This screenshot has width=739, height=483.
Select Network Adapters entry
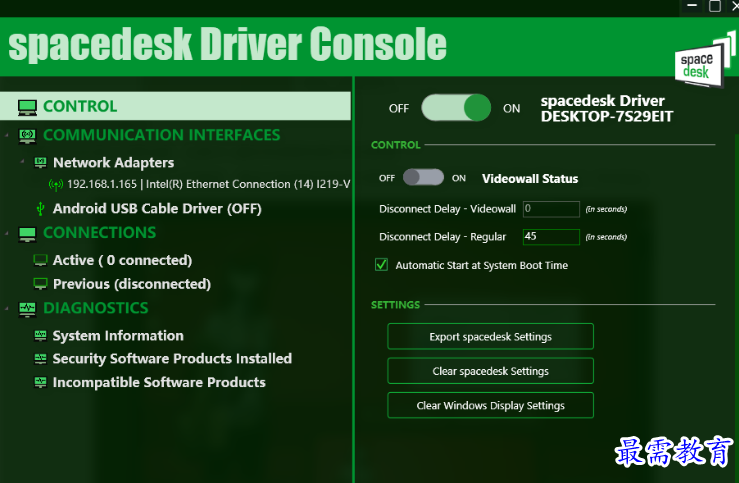pos(114,163)
